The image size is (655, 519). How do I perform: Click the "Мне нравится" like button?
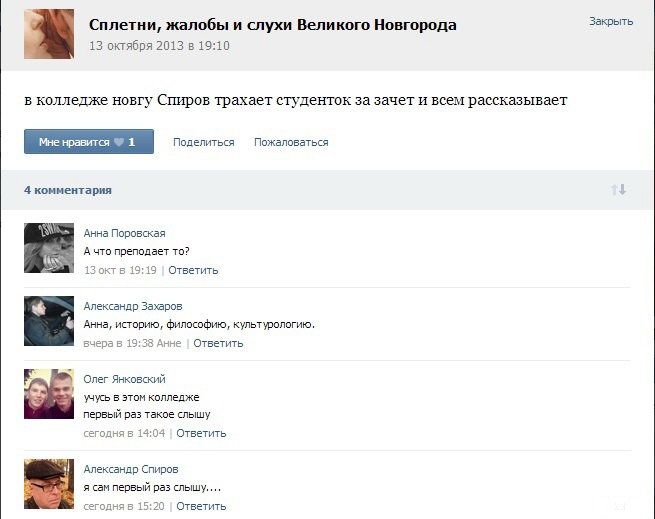(89, 142)
